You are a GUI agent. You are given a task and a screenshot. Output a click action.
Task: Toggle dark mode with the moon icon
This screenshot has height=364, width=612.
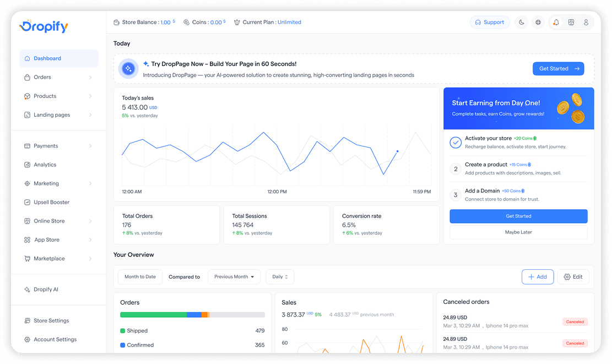point(521,22)
